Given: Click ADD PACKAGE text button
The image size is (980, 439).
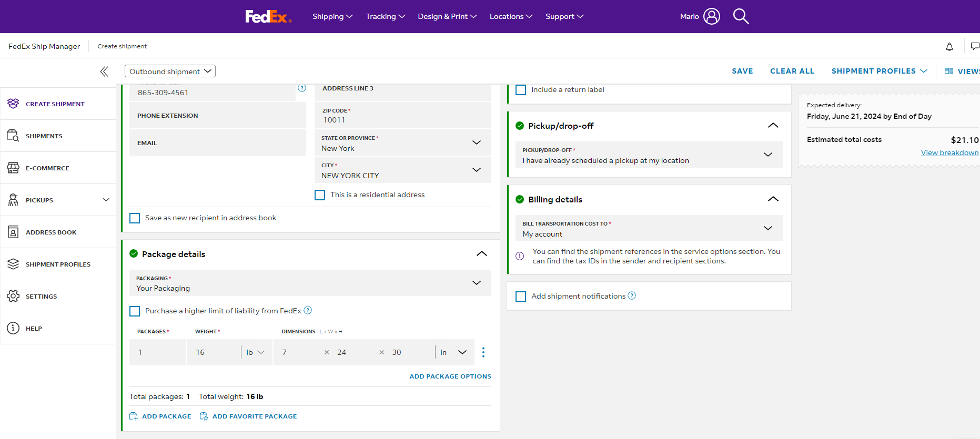Looking at the screenshot, I should coord(167,416).
